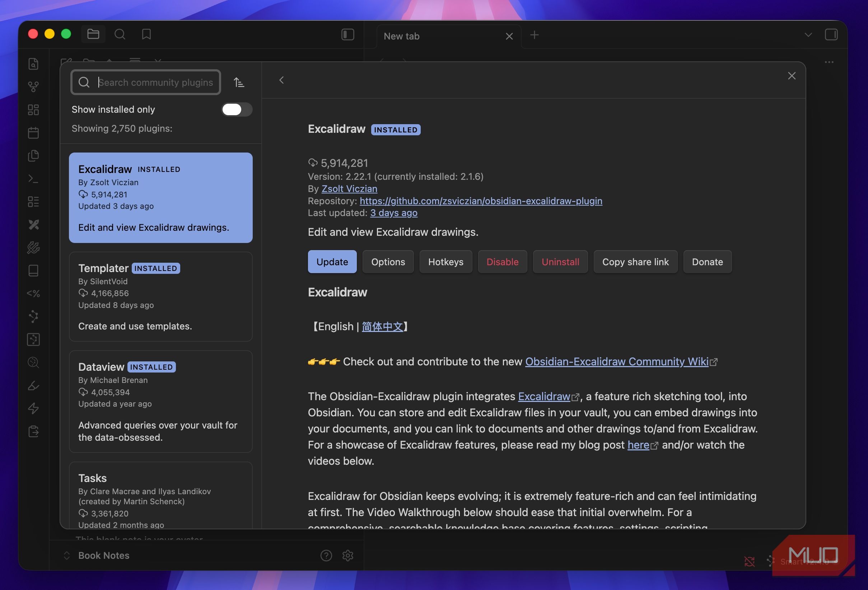Click the Options button
Viewport: 868px width, 590px height.
coord(388,262)
